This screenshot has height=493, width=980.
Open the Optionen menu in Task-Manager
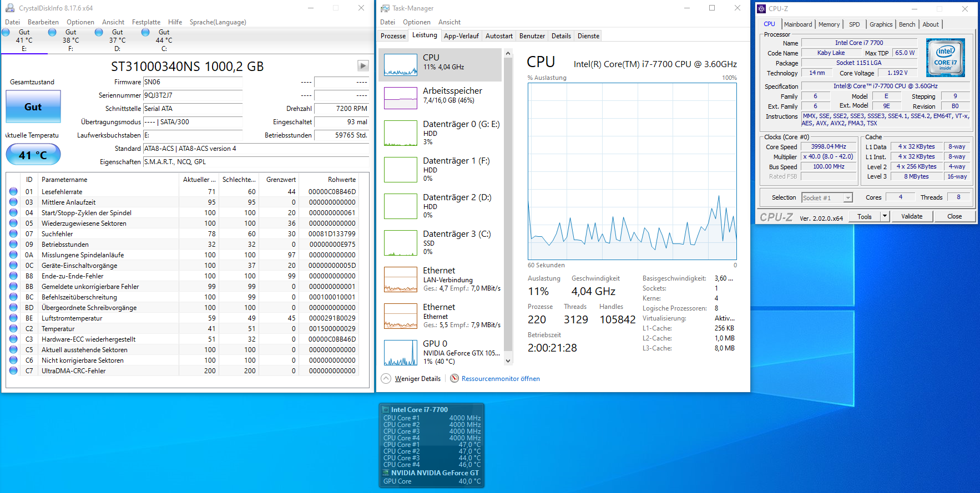[x=417, y=22]
